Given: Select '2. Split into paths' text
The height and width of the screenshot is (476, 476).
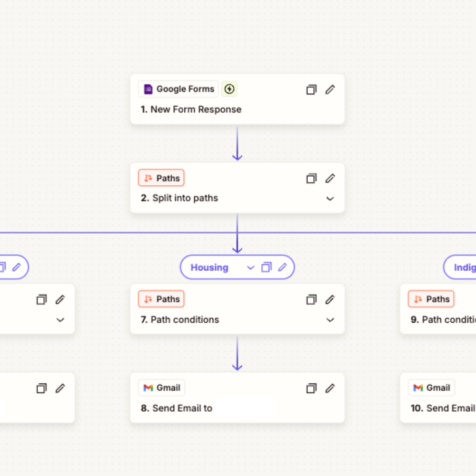Looking at the screenshot, I should point(179,198).
